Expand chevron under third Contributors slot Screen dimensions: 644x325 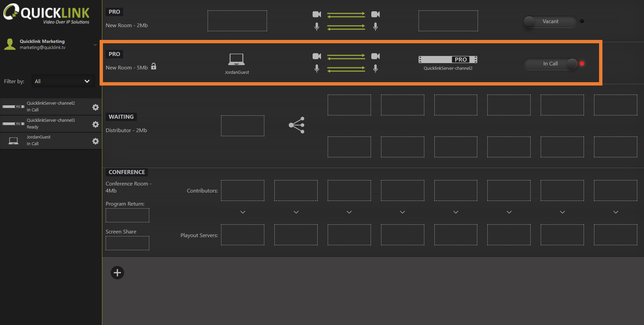tap(349, 212)
